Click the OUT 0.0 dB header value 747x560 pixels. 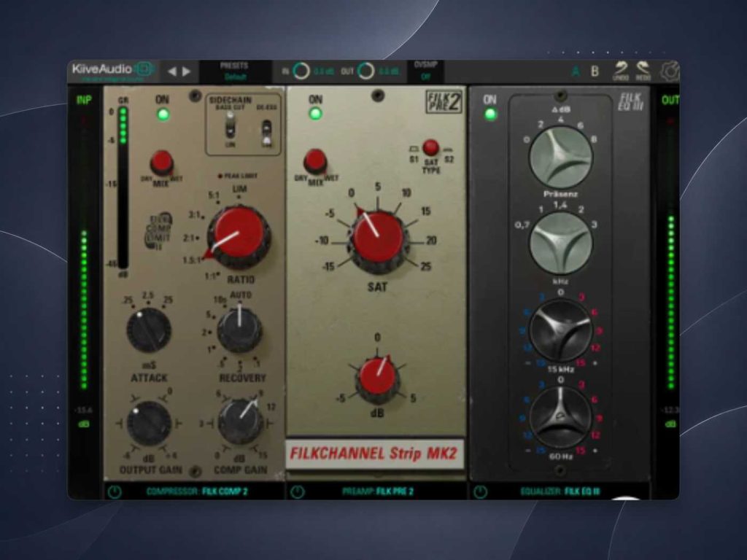[389, 71]
